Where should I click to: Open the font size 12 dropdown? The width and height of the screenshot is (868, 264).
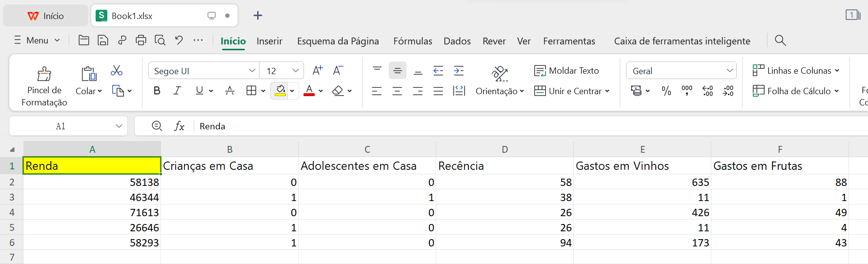tap(296, 71)
